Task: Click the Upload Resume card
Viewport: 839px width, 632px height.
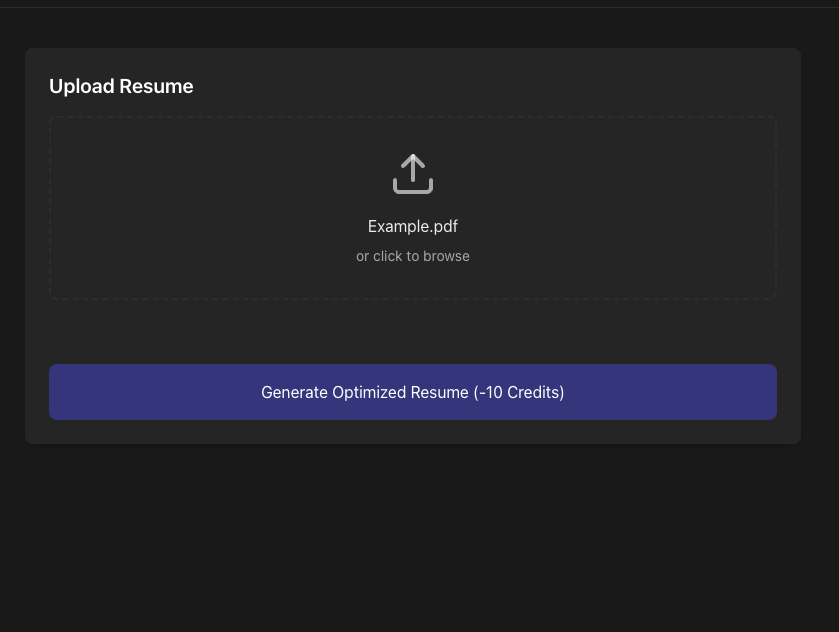Action: [413, 330]
